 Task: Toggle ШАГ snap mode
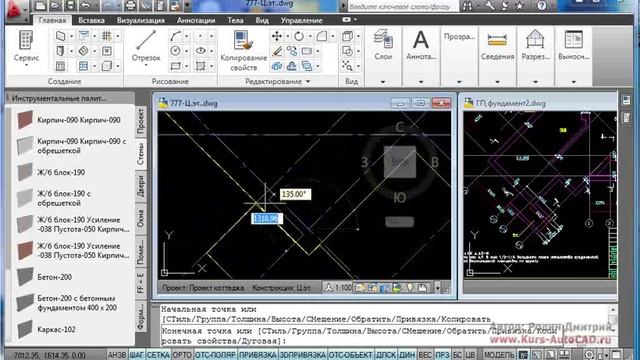pyautogui.click(x=137, y=355)
